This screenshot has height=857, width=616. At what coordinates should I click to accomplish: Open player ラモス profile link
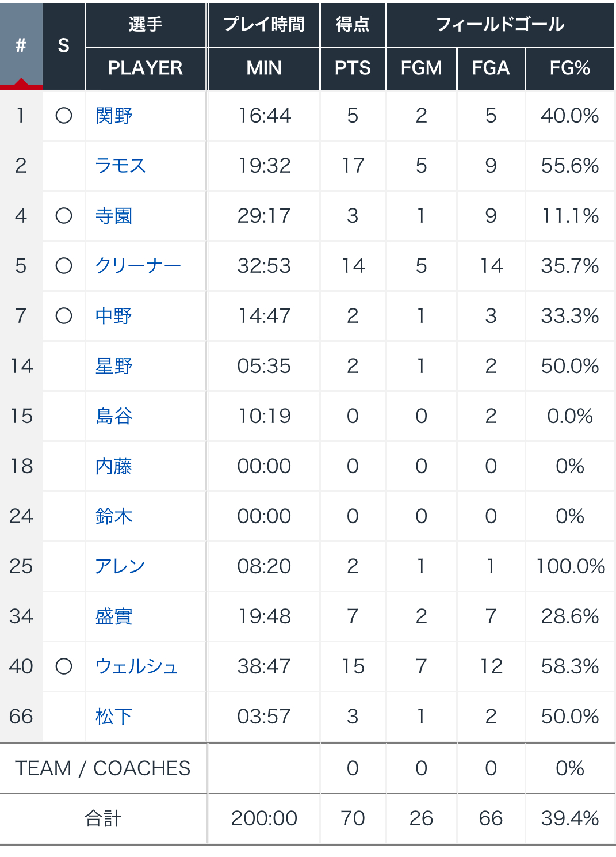click(x=120, y=166)
